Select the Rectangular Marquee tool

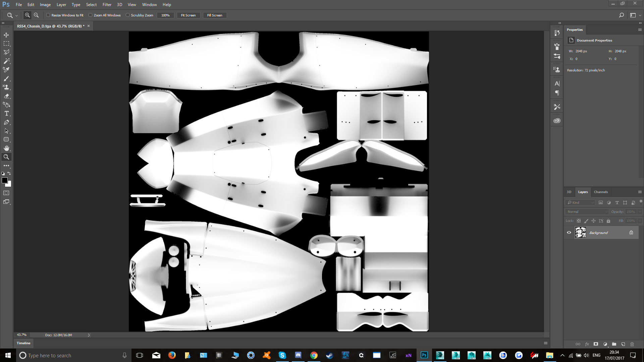(6, 44)
